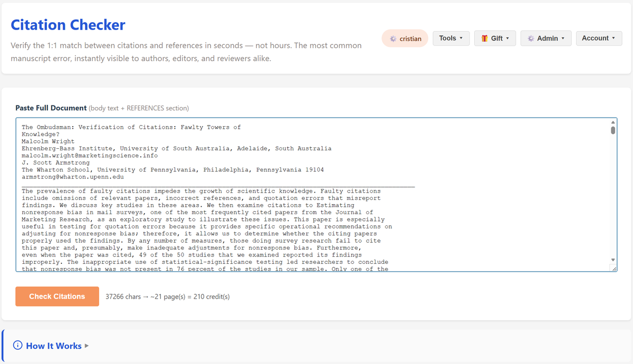The width and height of the screenshot is (633, 364).
Task: Click the text area scrollbar thumb
Action: pos(612,130)
